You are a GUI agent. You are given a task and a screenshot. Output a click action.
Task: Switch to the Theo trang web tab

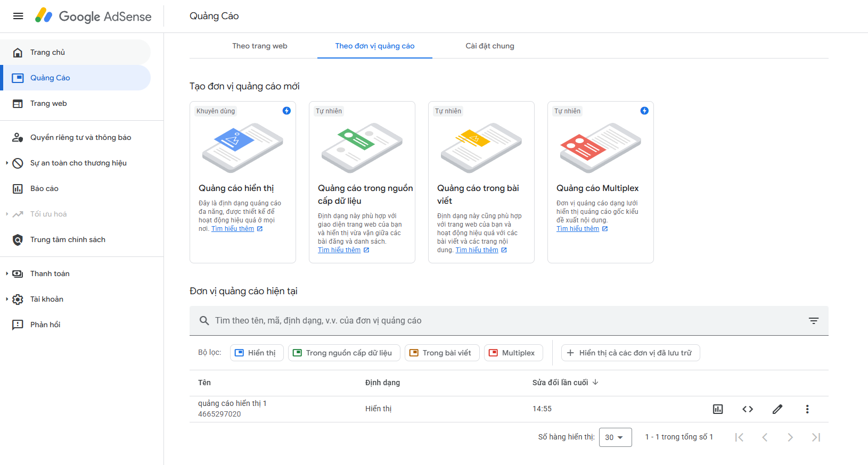[x=260, y=46]
